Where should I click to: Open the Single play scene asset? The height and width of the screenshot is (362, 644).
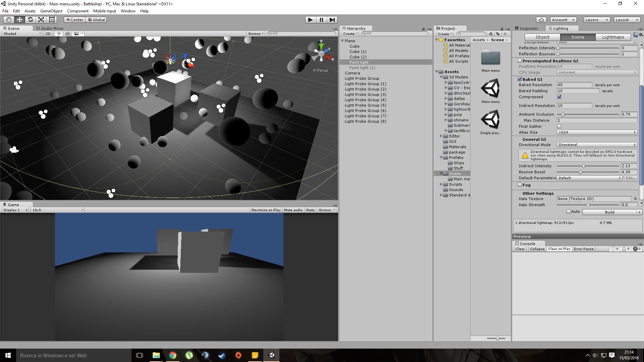[x=491, y=122]
